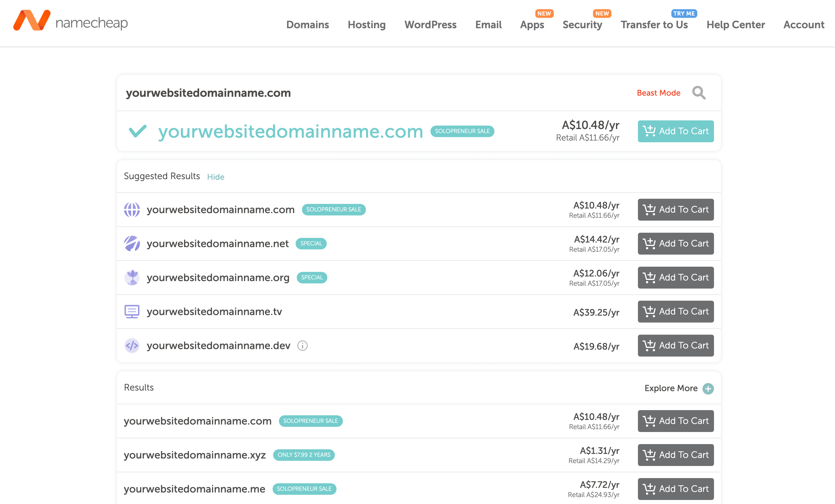This screenshot has height=504, width=835.
Task: Click the Retail A$14.29/yr text
Action: tap(594, 461)
